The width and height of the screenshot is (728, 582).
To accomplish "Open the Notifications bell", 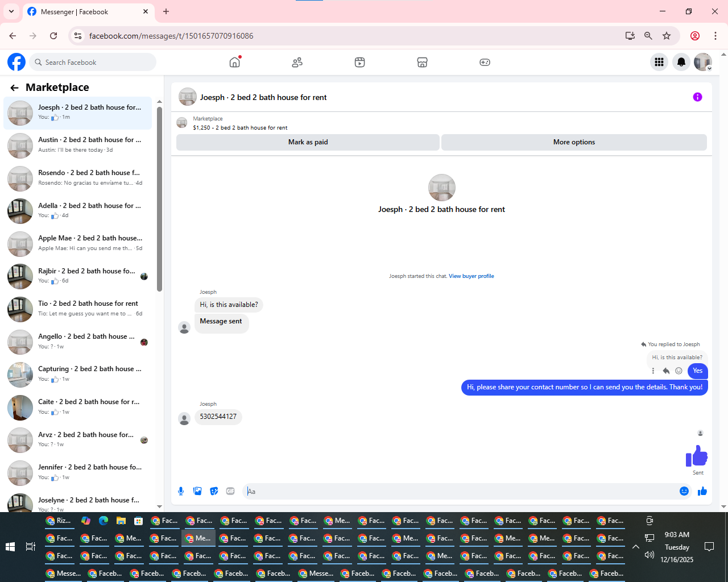I will pyautogui.click(x=681, y=62).
